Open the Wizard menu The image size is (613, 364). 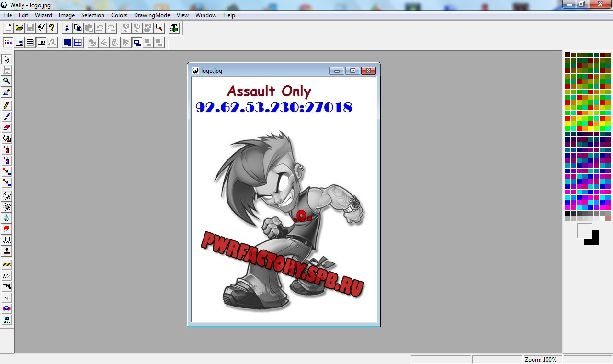[x=44, y=15]
